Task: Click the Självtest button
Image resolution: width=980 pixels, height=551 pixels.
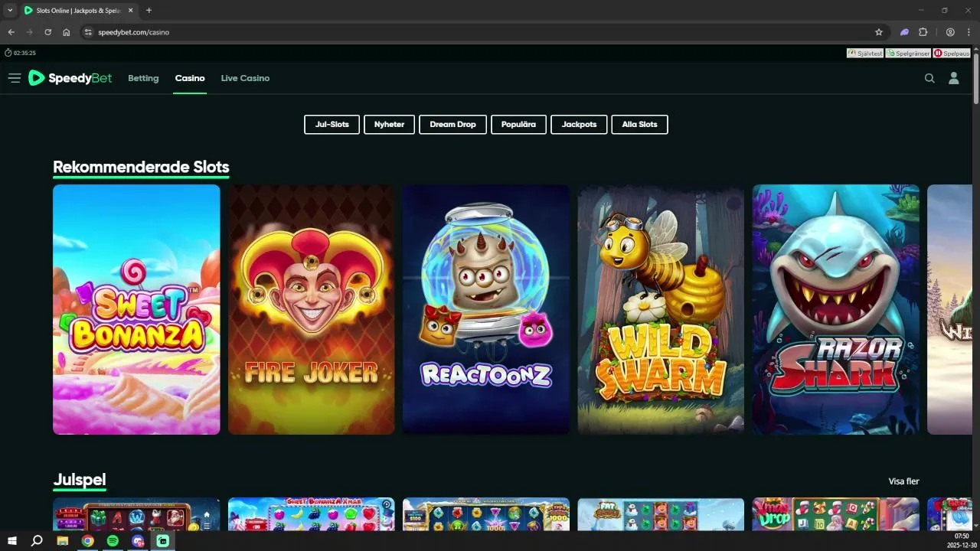Action: 865,54
